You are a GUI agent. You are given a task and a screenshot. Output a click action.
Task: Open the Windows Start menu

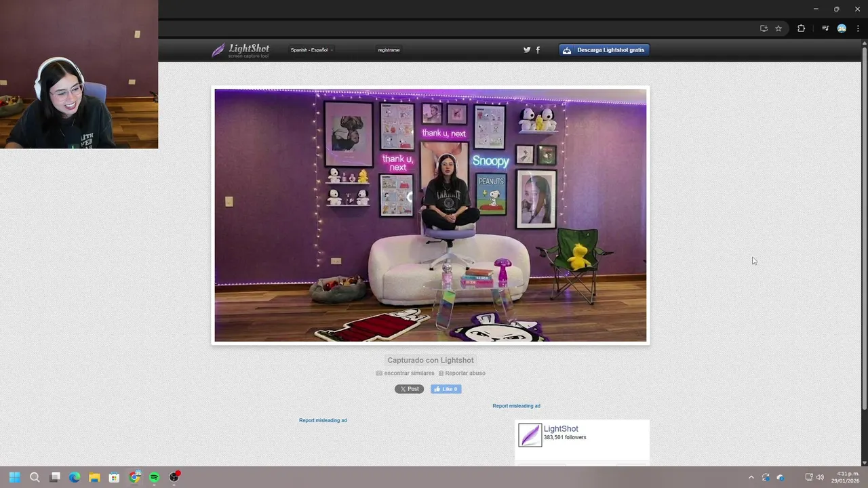(x=14, y=477)
